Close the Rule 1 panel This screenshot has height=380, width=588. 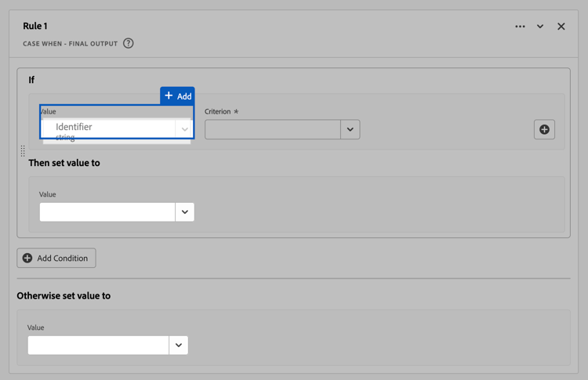(561, 26)
